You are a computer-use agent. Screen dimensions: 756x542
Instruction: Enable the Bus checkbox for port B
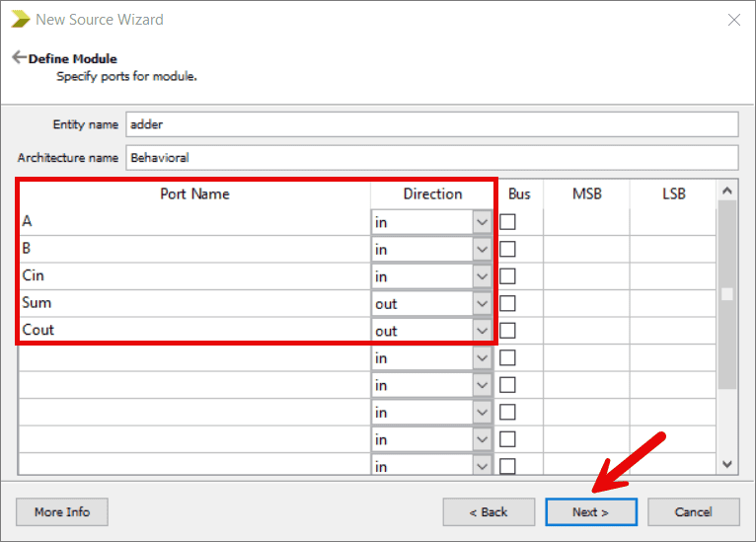click(x=507, y=250)
